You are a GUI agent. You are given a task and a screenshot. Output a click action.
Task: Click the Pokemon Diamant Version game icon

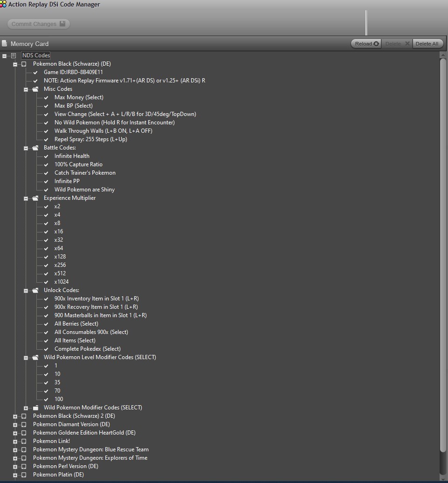coord(24,424)
